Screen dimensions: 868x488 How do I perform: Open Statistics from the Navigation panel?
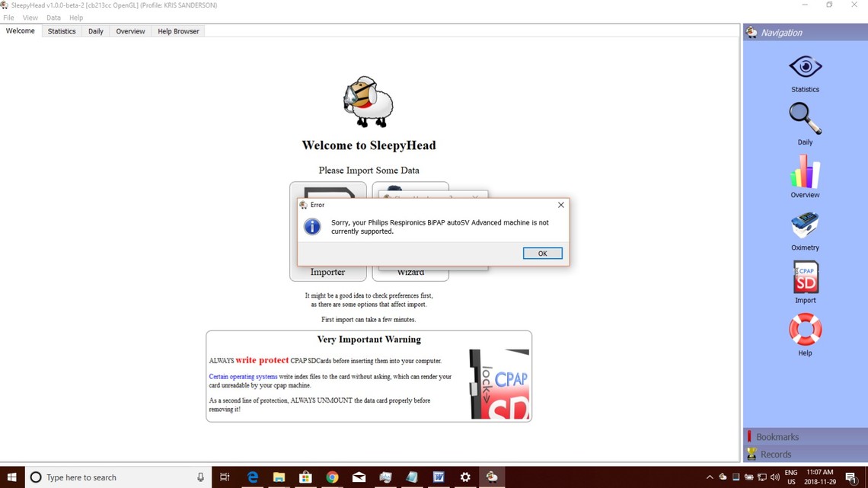coord(805,73)
